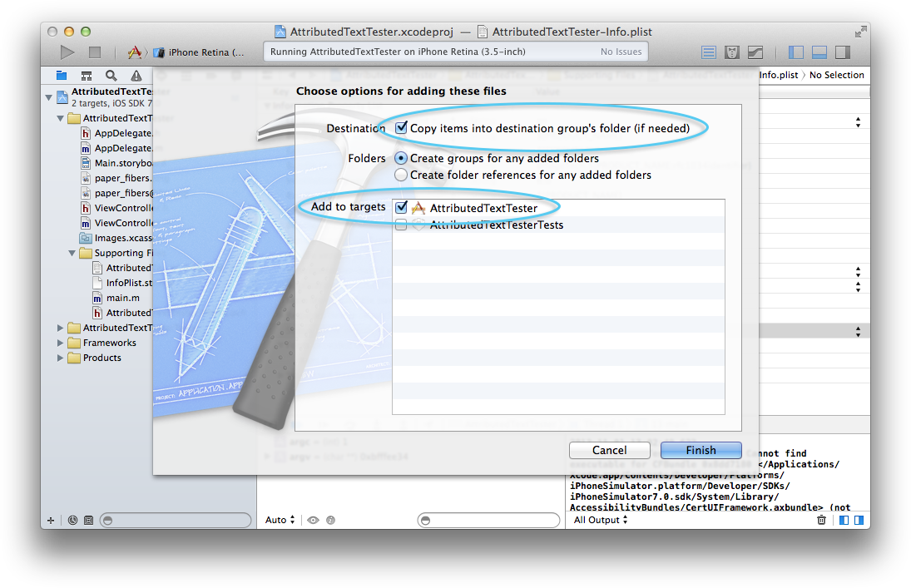Select ViewController.m file
Screen dimensions: 911x588
click(116, 223)
